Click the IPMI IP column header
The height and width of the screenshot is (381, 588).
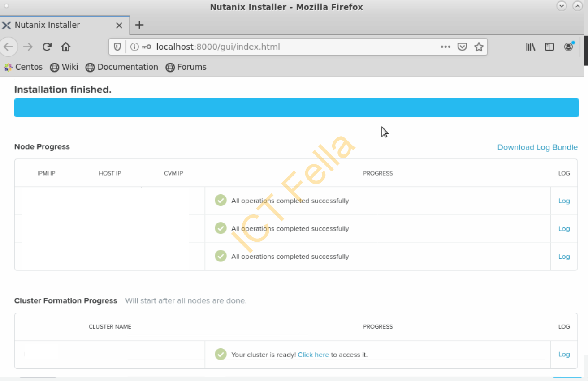(47, 173)
